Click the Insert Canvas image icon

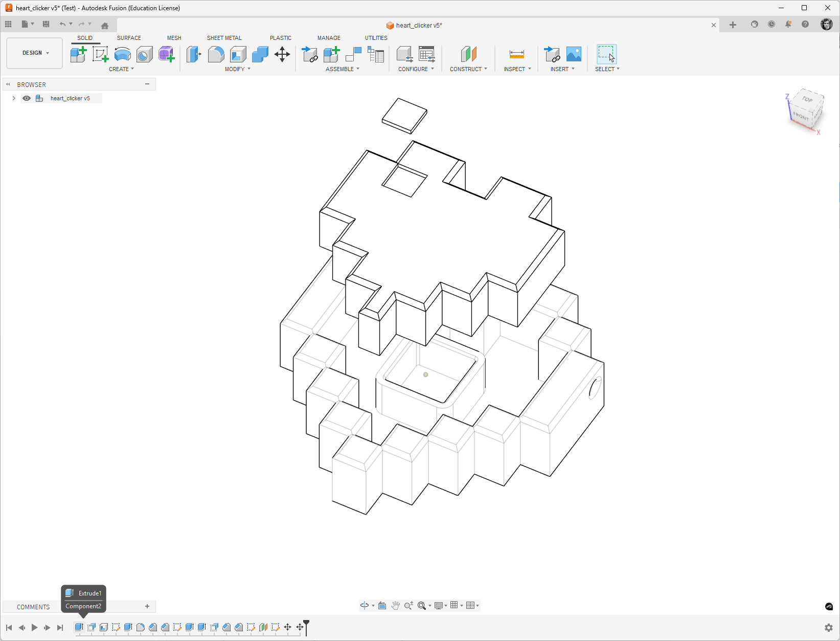pyautogui.click(x=574, y=54)
